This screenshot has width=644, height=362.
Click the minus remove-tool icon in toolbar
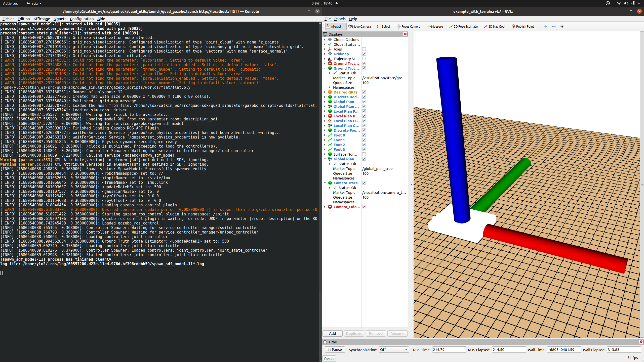554,26
